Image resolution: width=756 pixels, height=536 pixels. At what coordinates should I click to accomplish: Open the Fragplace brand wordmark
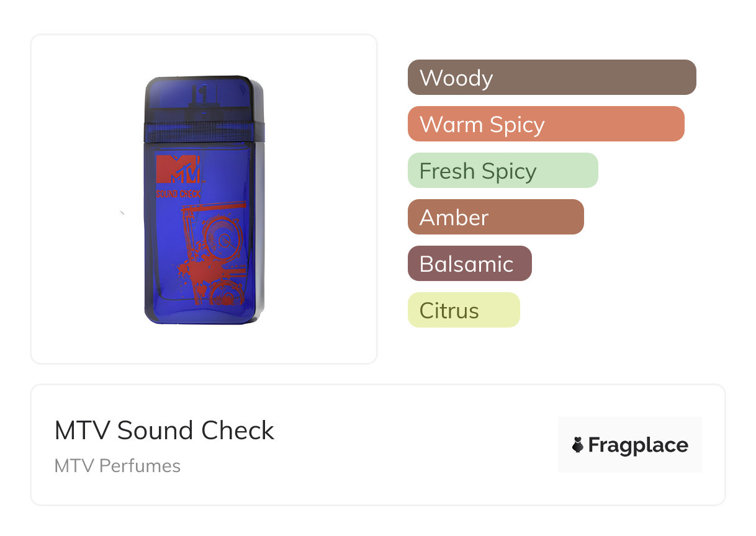tap(638, 445)
